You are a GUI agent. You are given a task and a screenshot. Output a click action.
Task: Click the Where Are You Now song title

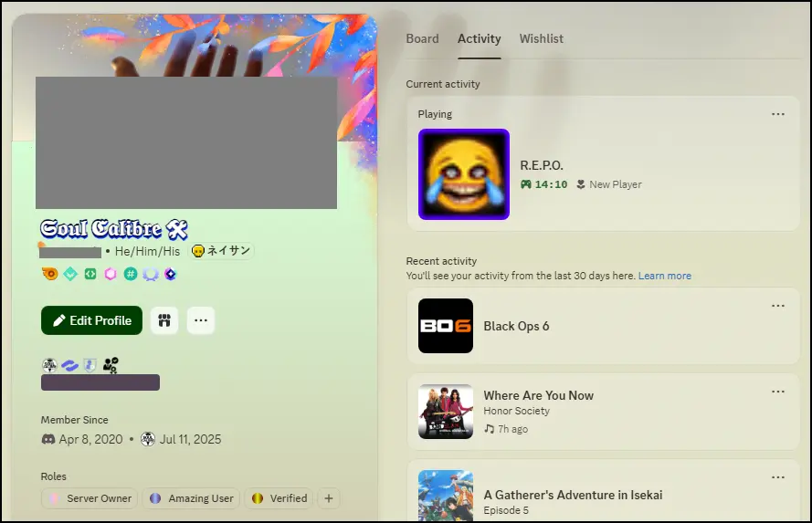pos(539,396)
